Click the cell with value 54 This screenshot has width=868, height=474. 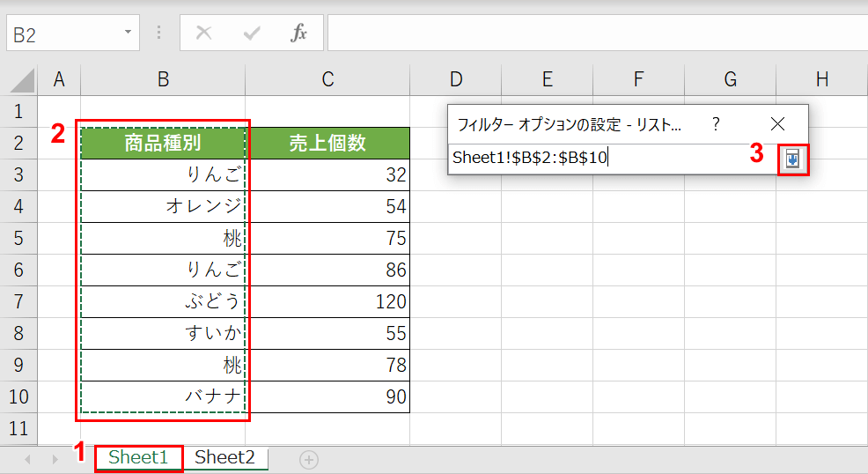click(327, 206)
